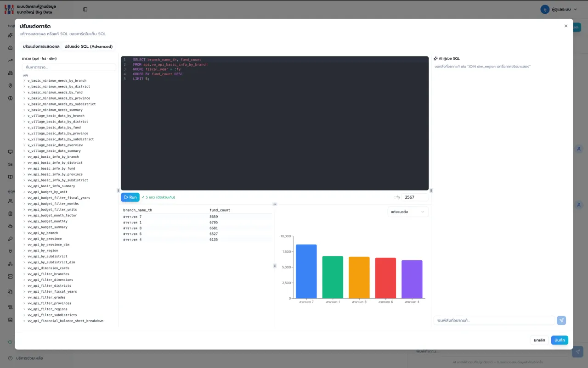Click the branch_name_th column header
Screen dimensions: 588x368
tap(137, 210)
